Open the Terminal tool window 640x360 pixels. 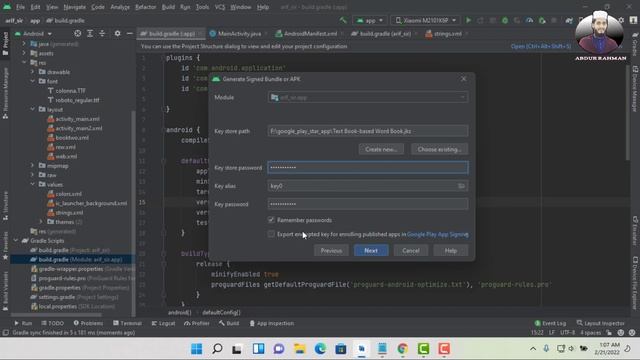(x=127, y=323)
